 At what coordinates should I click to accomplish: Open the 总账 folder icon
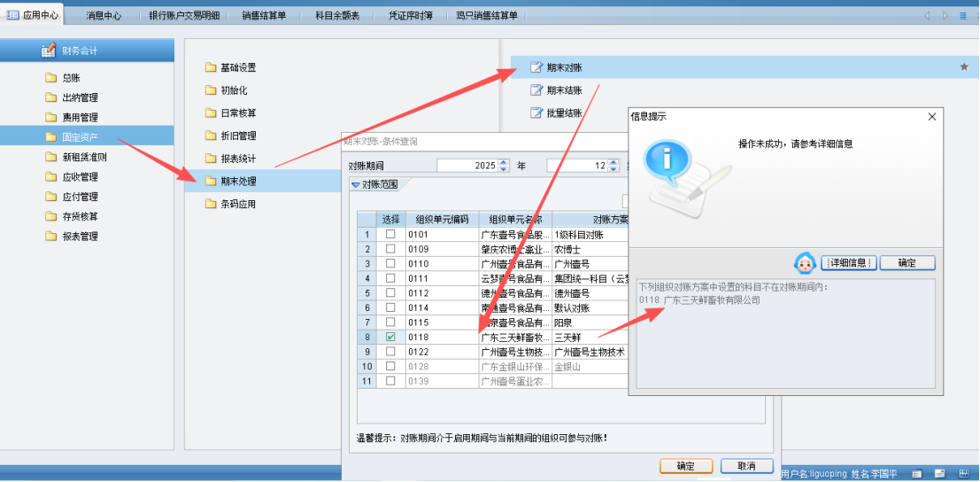(x=51, y=78)
